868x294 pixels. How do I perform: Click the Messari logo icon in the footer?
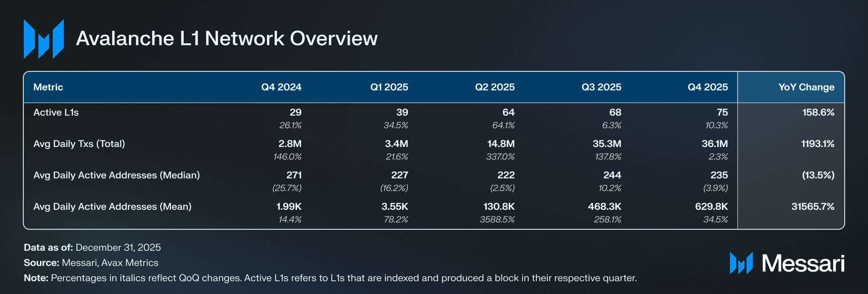click(741, 263)
